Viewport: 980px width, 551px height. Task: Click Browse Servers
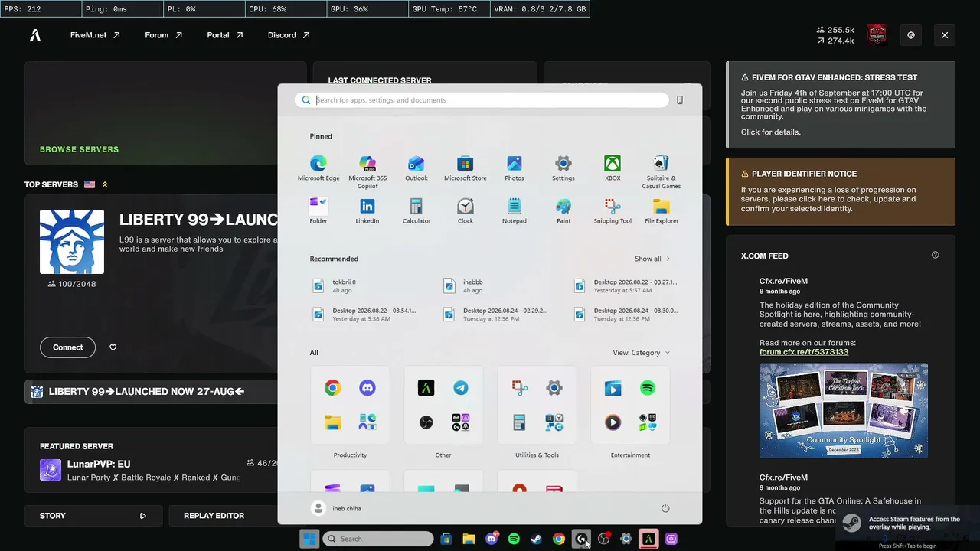[x=80, y=149]
